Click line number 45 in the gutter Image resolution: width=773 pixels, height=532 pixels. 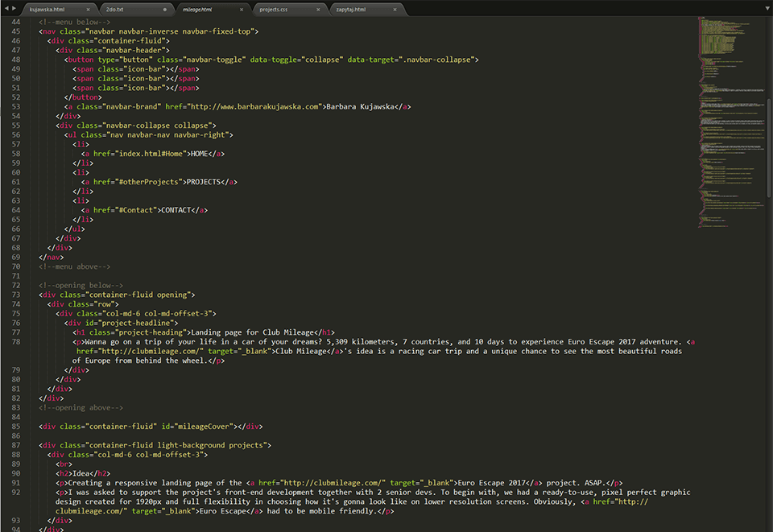[x=15, y=31]
